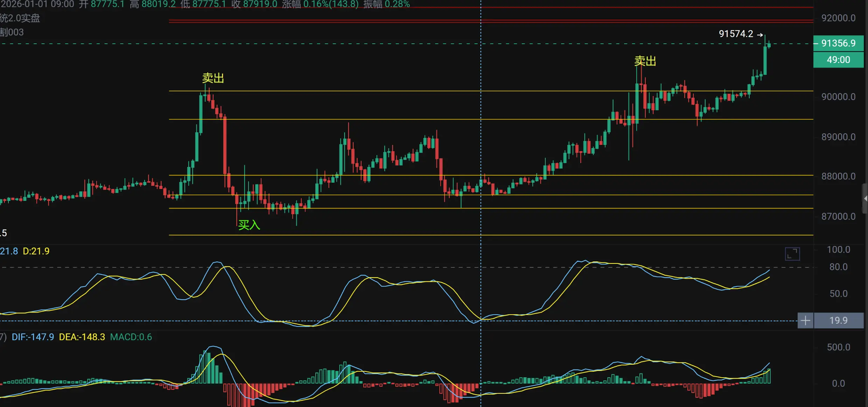Viewport: 868px width, 407px height.
Task: Maximize the KDJ indicator panel
Action: [792, 254]
